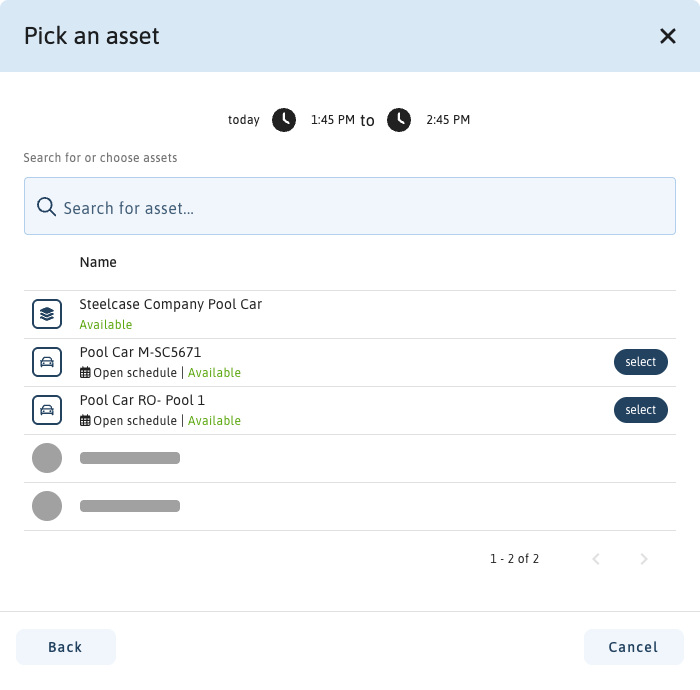Click the car icon for Pool Car M-SC5671

coord(47,362)
